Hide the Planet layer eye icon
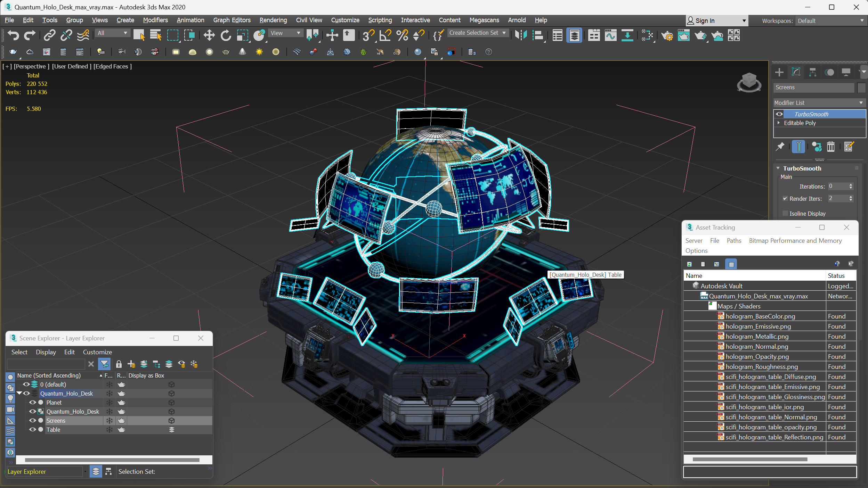The width and height of the screenshot is (868, 488). [x=32, y=403]
